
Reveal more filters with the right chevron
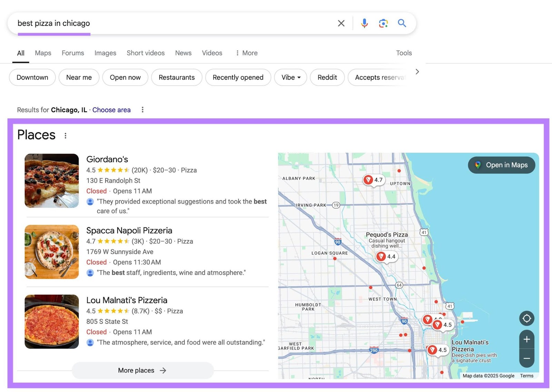point(417,72)
